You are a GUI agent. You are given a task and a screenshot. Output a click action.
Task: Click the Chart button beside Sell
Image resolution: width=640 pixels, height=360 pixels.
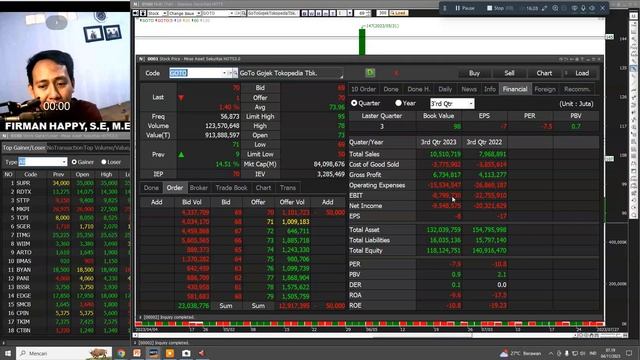[544, 73]
